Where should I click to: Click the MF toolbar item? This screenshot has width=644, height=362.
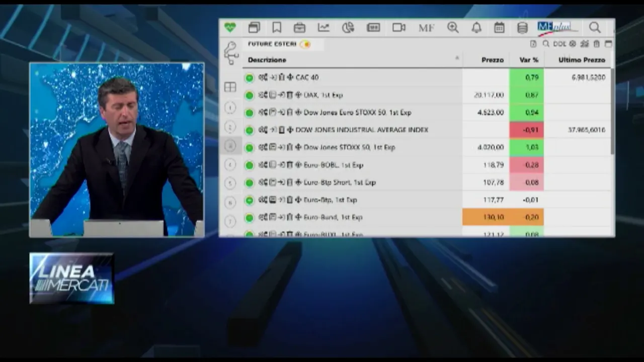pos(426,28)
